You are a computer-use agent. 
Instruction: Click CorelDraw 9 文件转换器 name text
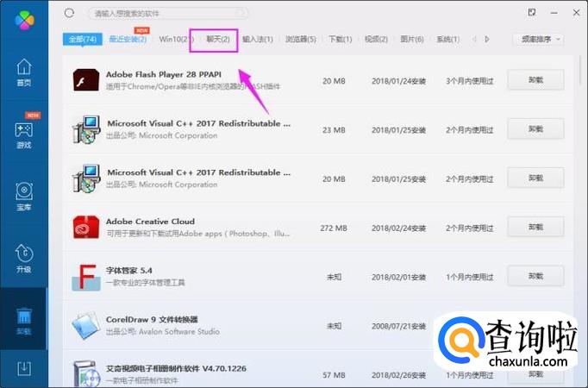[152, 319]
